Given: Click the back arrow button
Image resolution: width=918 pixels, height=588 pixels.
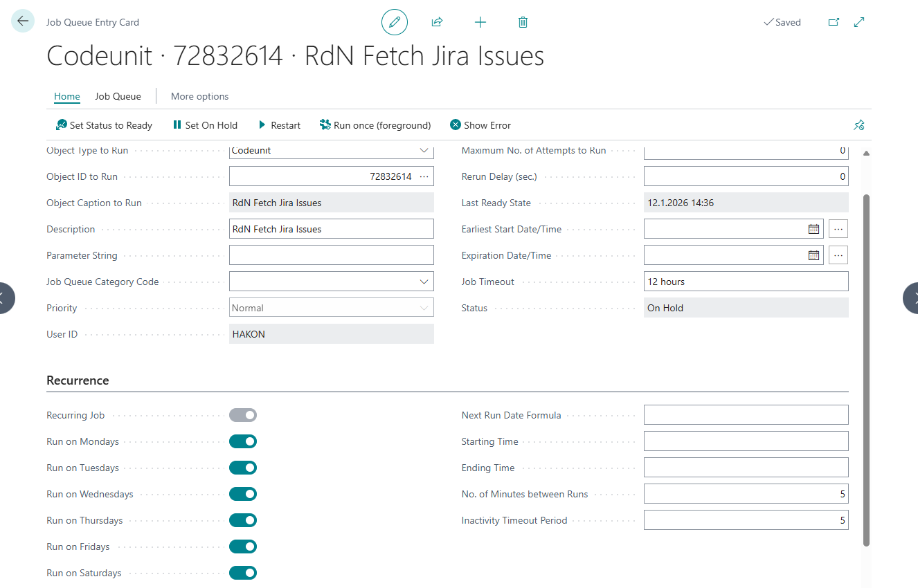Looking at the screenshot, I should [x=23, y=21].
